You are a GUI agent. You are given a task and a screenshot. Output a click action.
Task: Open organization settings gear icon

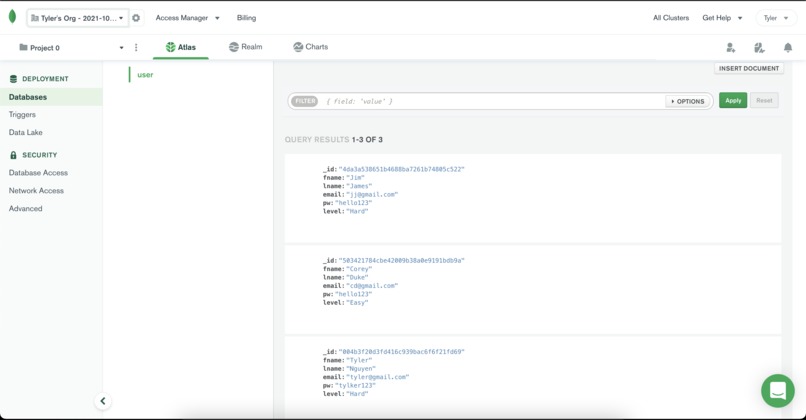136,18
